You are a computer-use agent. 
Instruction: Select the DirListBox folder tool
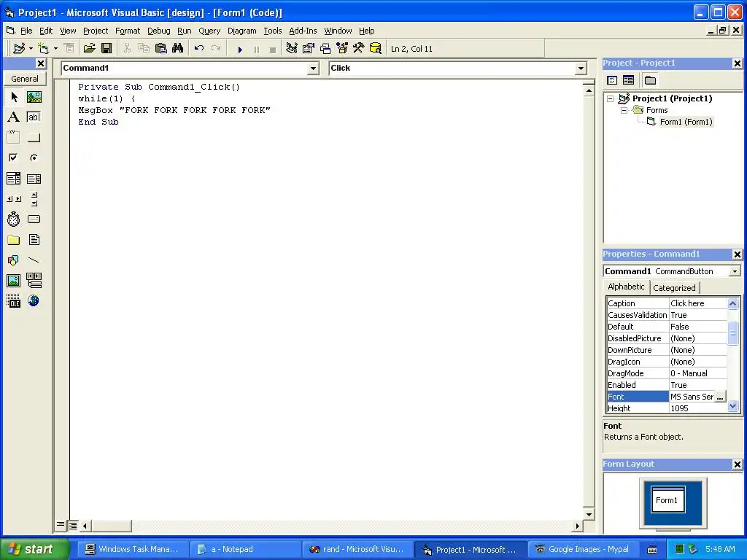[x=14, y=239]
